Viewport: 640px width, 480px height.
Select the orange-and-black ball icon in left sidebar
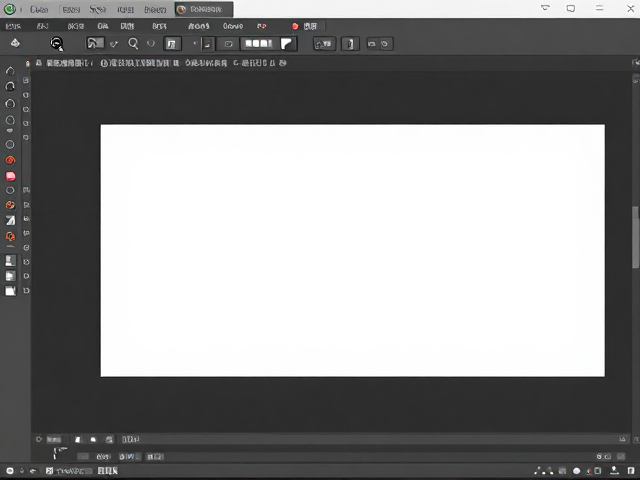pyautogui.click(x=10, y=205)
